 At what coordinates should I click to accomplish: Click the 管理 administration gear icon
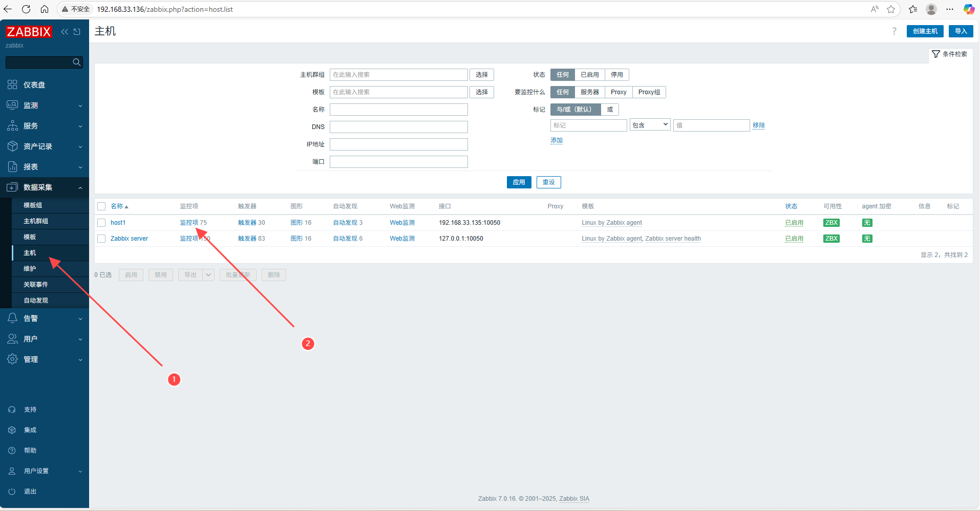(12, 359)
